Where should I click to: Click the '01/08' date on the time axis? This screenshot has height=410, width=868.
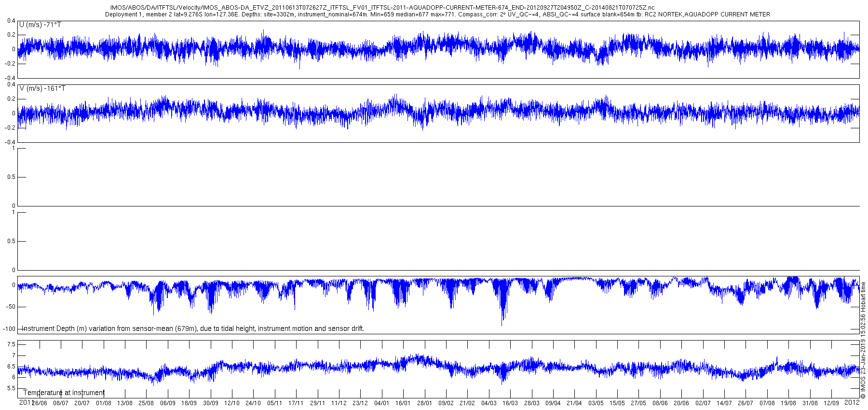pyautogui.click(x=104, y=403)
